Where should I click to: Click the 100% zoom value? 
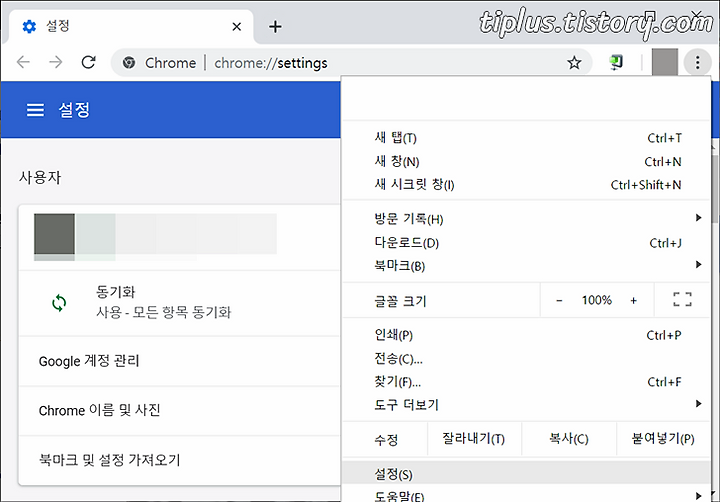596,300
